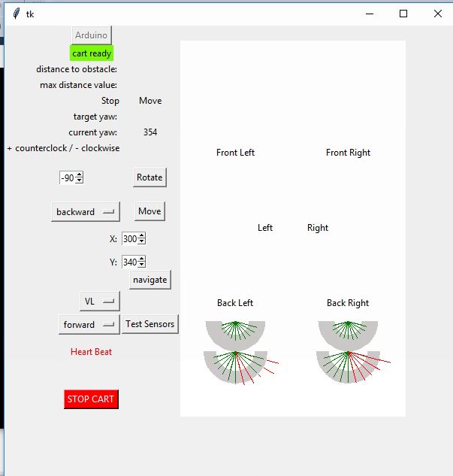The image size is (453, 476).
Task: Decrease the X coordinate spinbox
Action: point(141,241)
